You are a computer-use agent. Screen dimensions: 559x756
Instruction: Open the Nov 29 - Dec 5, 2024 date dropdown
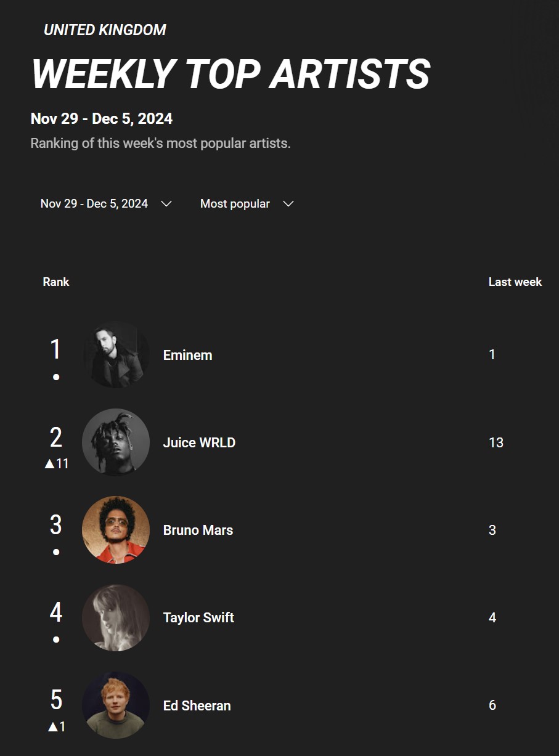[x=105, y=204]
